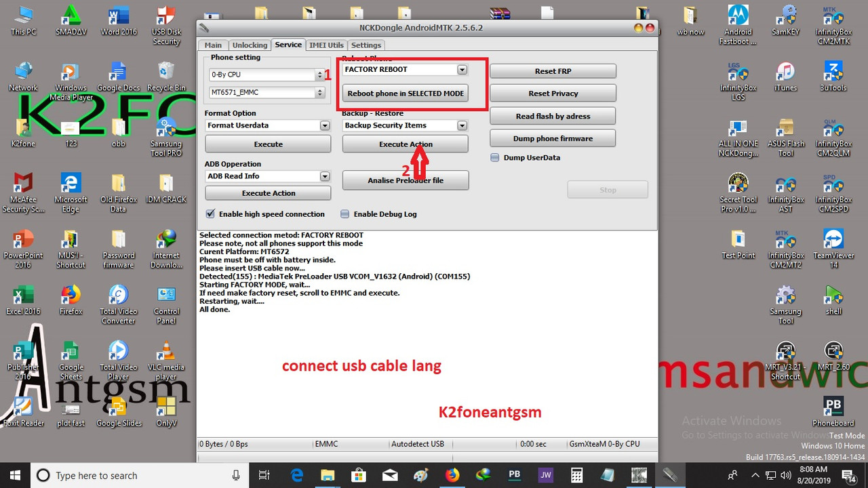Select the Service tab

[x=288, y=45]
